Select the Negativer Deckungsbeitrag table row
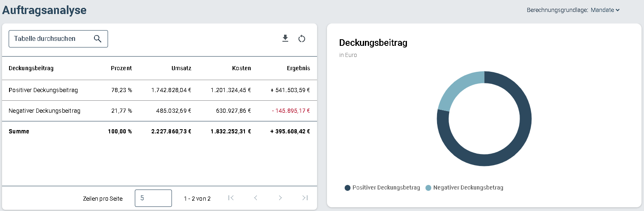The width and height of the screenshot is (644, 211). tap(160, 111)
